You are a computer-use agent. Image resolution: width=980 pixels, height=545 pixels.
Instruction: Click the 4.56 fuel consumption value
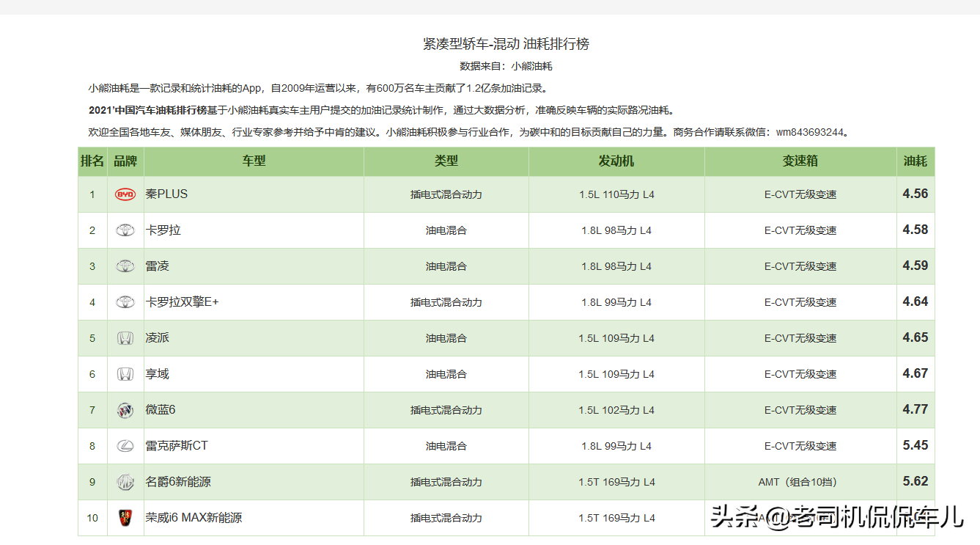click(915, 194)
